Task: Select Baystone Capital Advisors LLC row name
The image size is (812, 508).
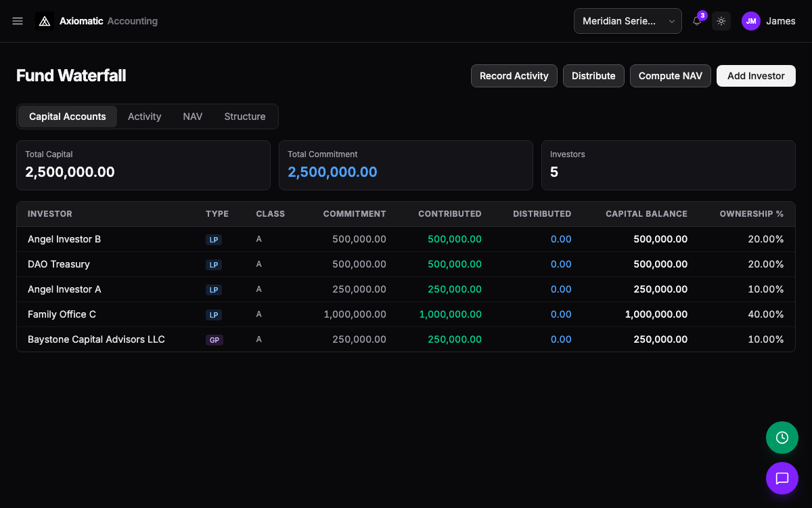Action: pyautogui.click(x=96, y=339)
